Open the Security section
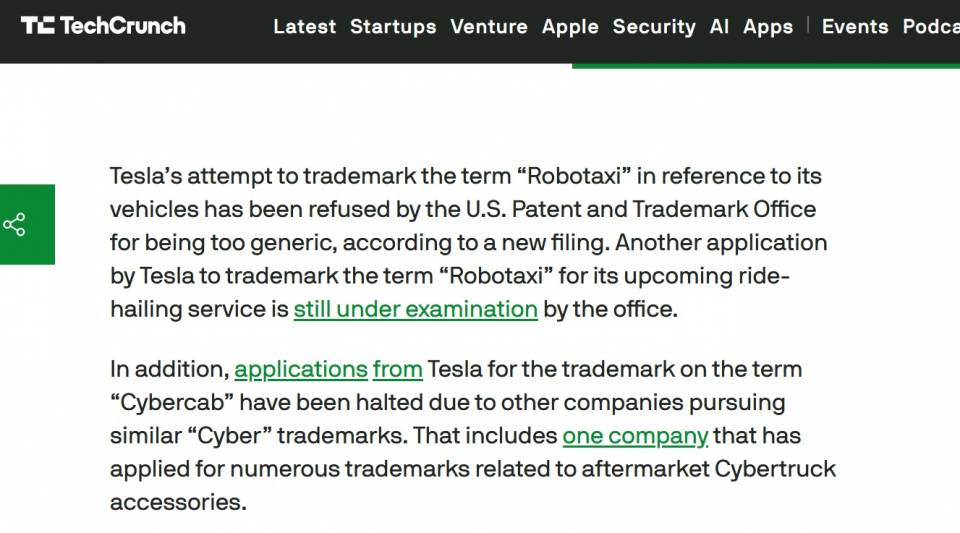 (654, 26)
